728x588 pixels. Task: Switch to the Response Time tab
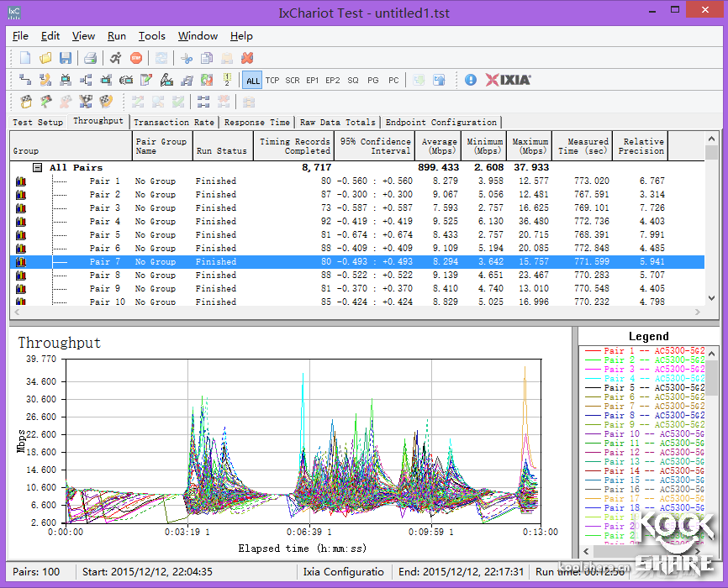point(257,122)
